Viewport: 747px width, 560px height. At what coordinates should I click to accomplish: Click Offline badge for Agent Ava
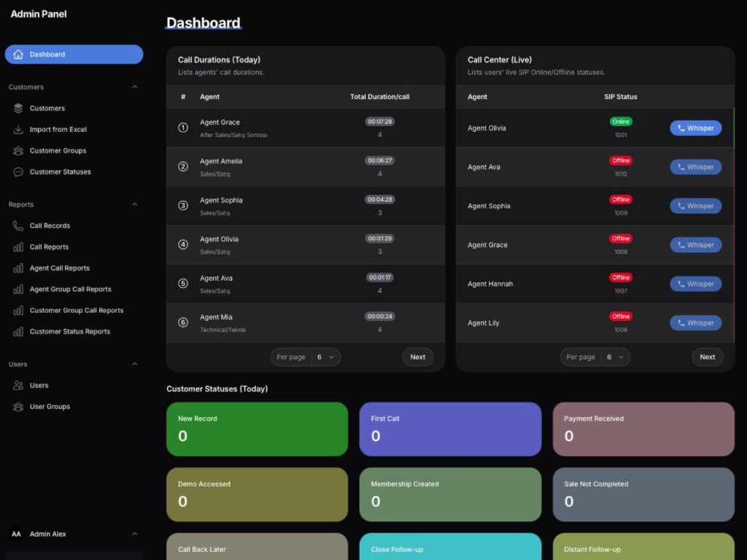(x=621, y=160)
